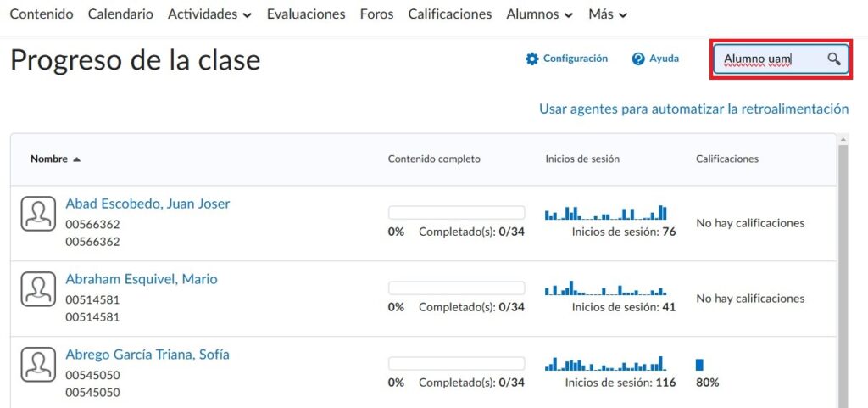This screenshot has height=408, width=868.
Task: Click Mario Abraham Esquivel's avatar icon
Action: [37, 289]
